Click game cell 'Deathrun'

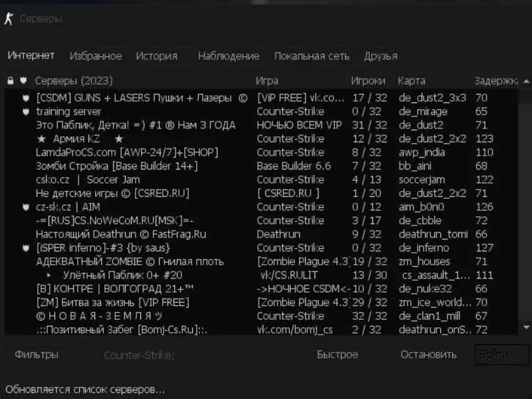pyautogui.click(x=279, y=234)
